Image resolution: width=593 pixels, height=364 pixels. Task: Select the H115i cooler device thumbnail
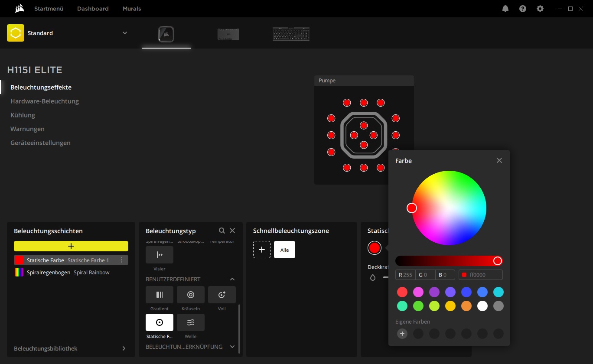[166, 34]
